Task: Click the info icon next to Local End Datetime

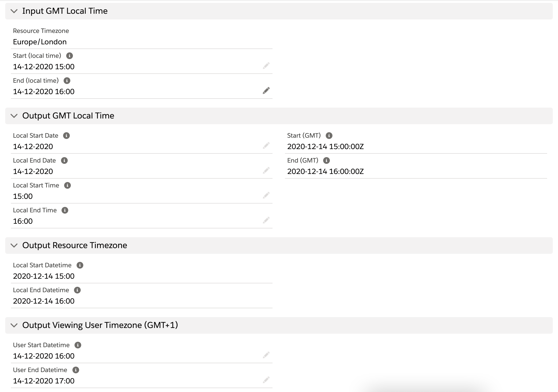Action: click(77, 290)
